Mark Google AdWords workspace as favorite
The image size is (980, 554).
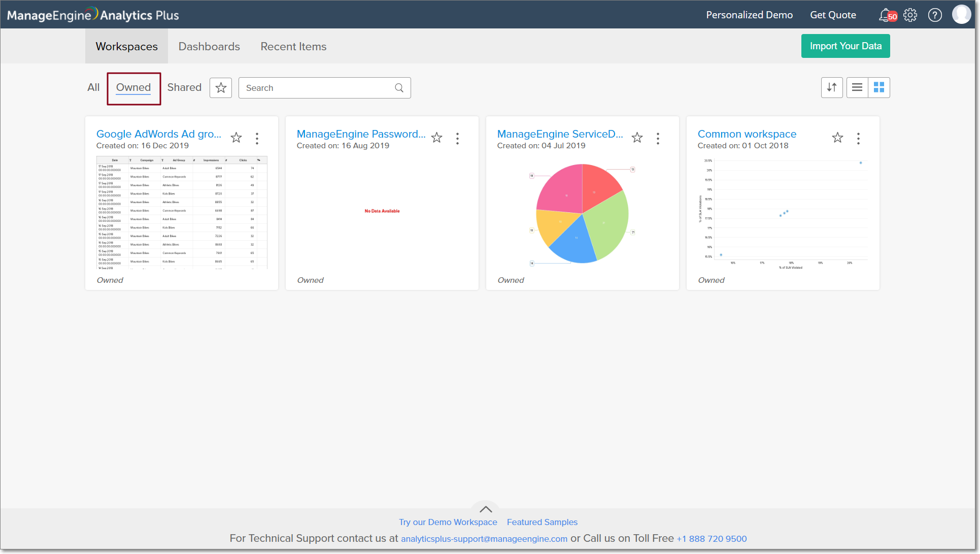236,138
